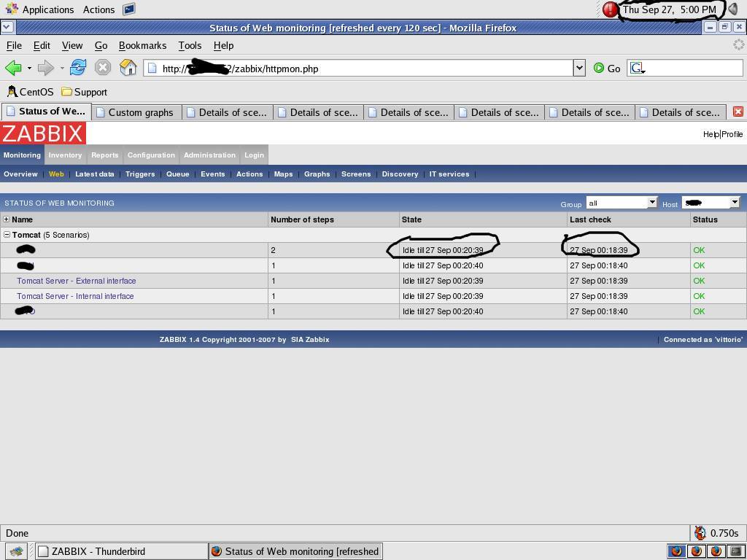Screen dimensions: 747x560
Task: Open the Tools menu
Action: pyautogui.click(x=190, y=46)
